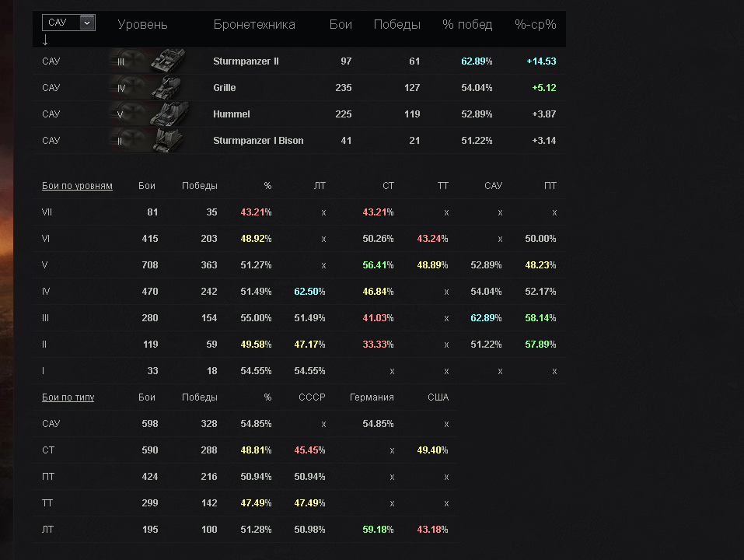744x560 pixels.
Task: Click tier III icon in Sturmpanzer II row
Action: [121, 61]
